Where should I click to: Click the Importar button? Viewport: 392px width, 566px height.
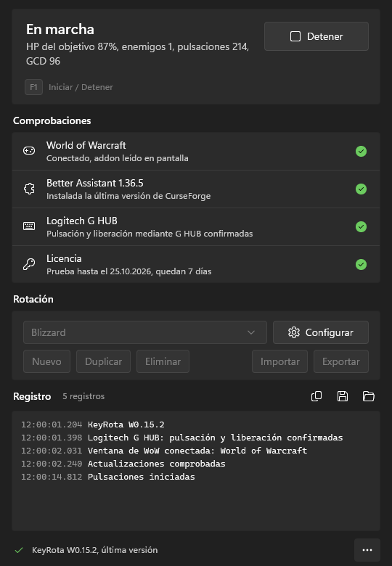click(x=279, y=361)
